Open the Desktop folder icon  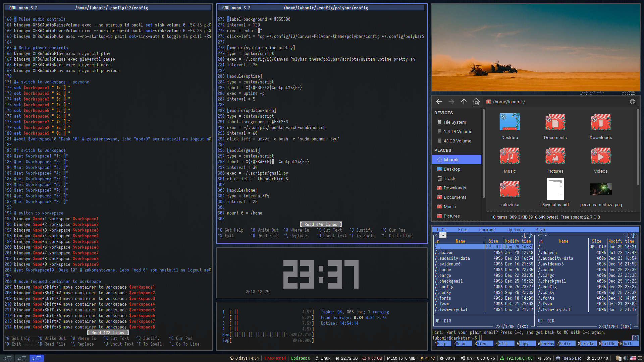[x=509, y=122]
